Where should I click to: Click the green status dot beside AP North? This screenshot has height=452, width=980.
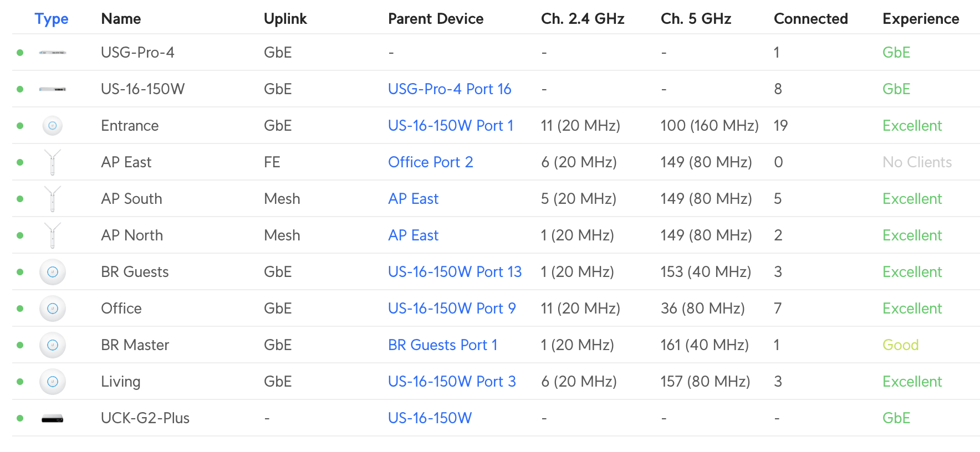click(20, 235)
